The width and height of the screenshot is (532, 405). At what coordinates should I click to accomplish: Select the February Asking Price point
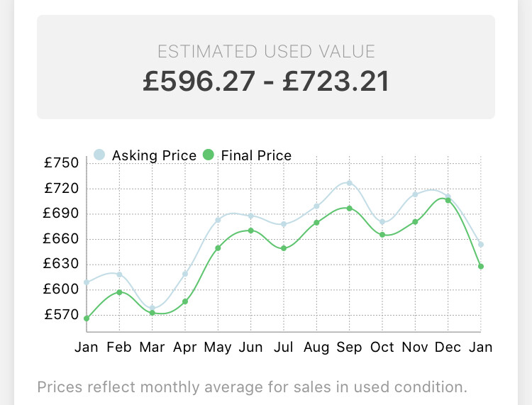click(119, 274)
